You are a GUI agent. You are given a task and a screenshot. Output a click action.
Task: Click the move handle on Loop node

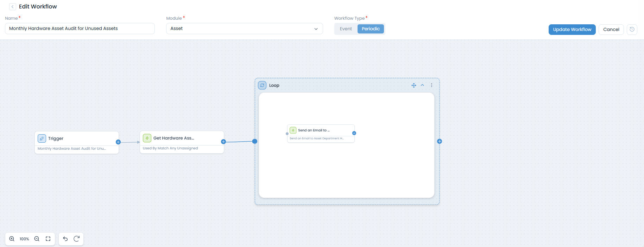coord(414,85)
